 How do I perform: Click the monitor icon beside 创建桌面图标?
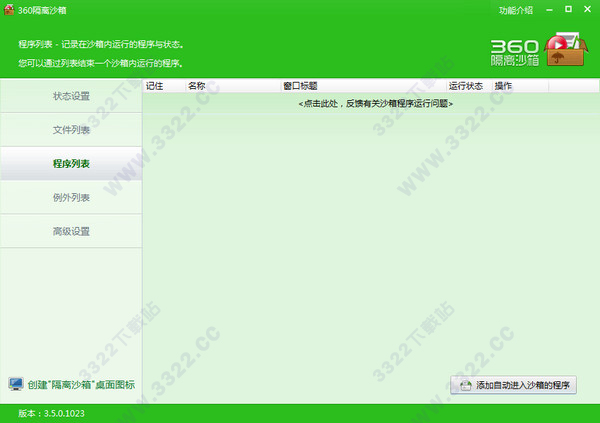click(16, 384)
